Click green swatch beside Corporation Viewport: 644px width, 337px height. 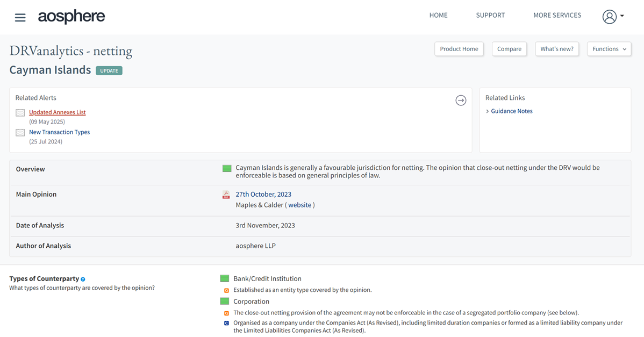pos(225,302)
